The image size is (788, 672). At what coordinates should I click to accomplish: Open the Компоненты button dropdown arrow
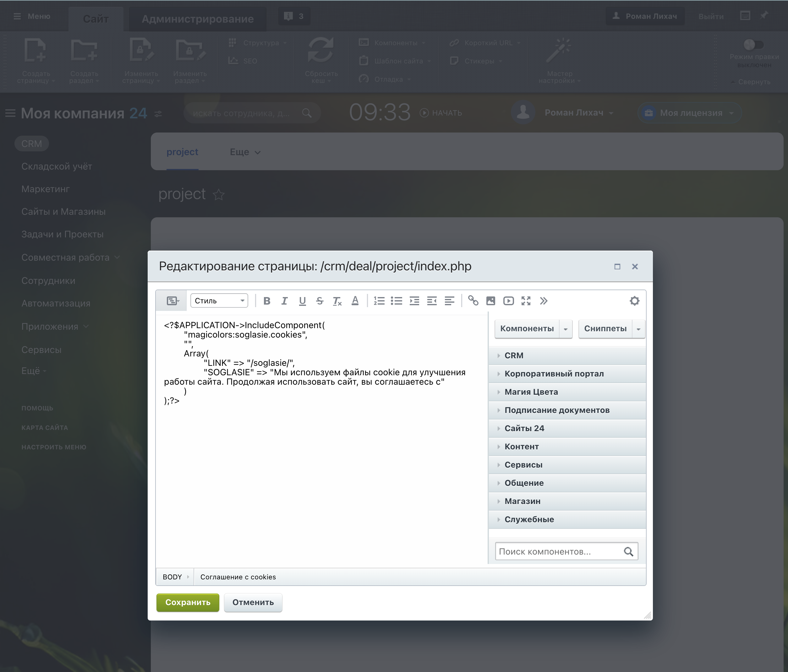[x=566, y=329]
